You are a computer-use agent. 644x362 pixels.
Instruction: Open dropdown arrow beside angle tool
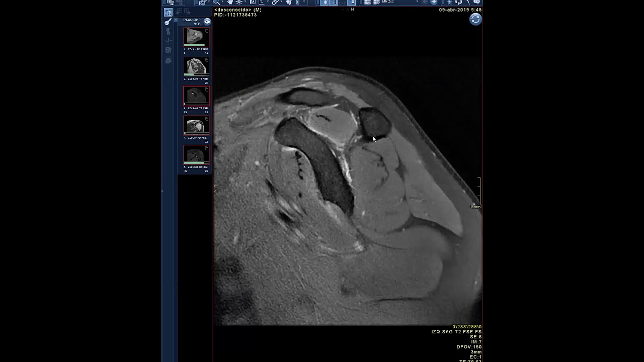coord(268,2)
